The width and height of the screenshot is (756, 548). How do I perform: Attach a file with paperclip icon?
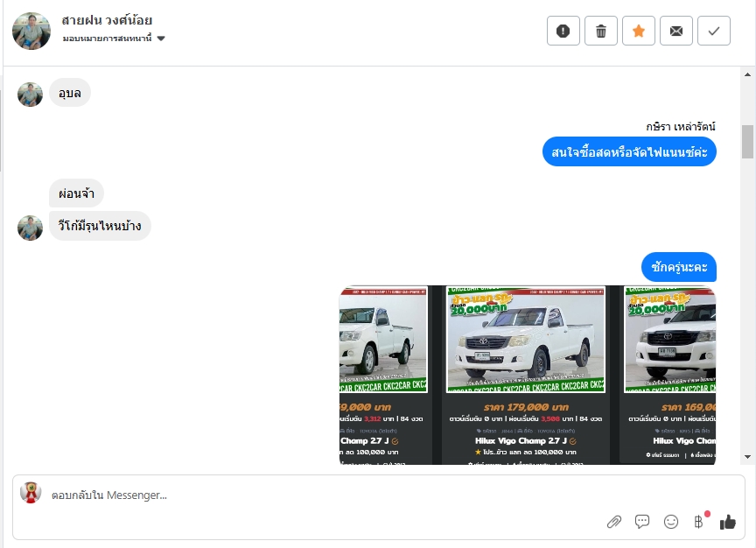point(613,522)
